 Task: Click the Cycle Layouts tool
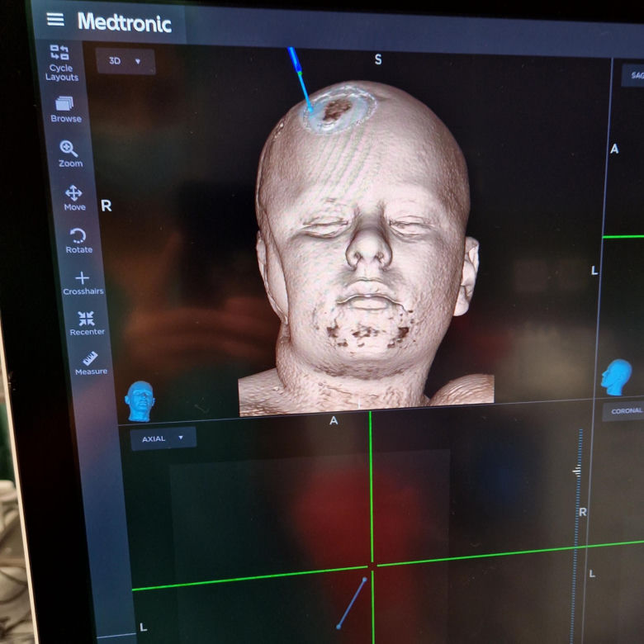61,64
